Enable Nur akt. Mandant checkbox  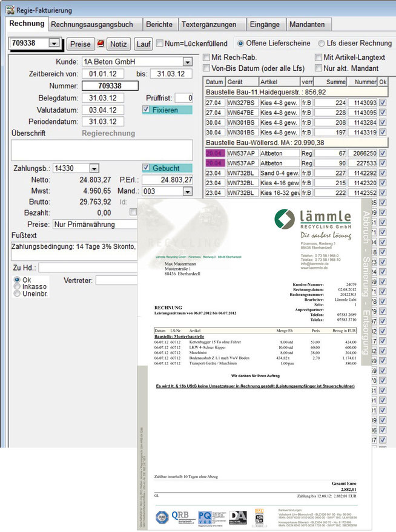318,68
